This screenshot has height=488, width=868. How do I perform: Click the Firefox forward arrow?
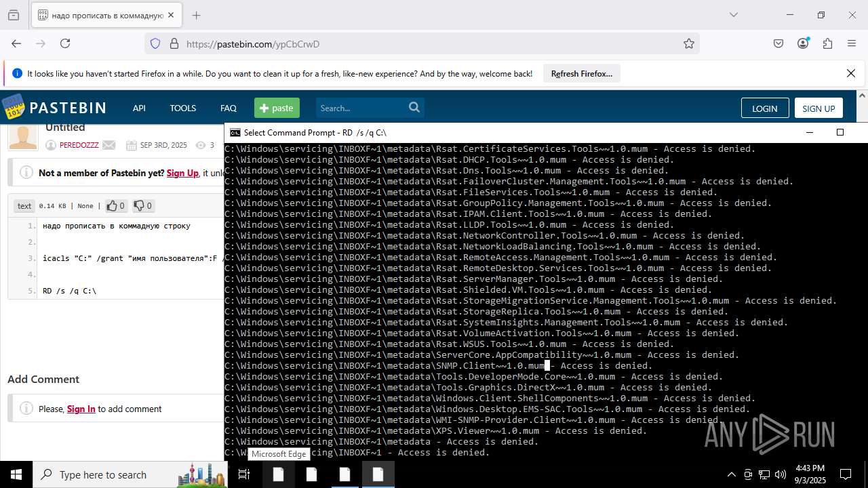tap(41, 43)
